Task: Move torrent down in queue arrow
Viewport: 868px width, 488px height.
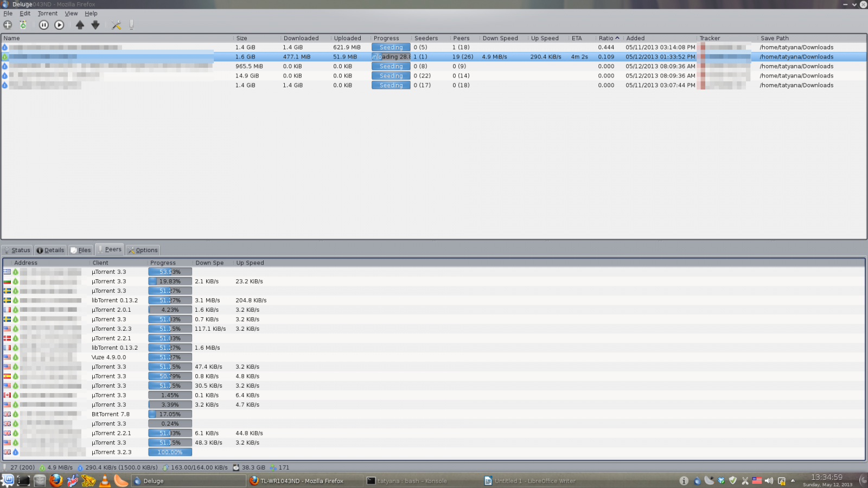Action: [95, 25]
